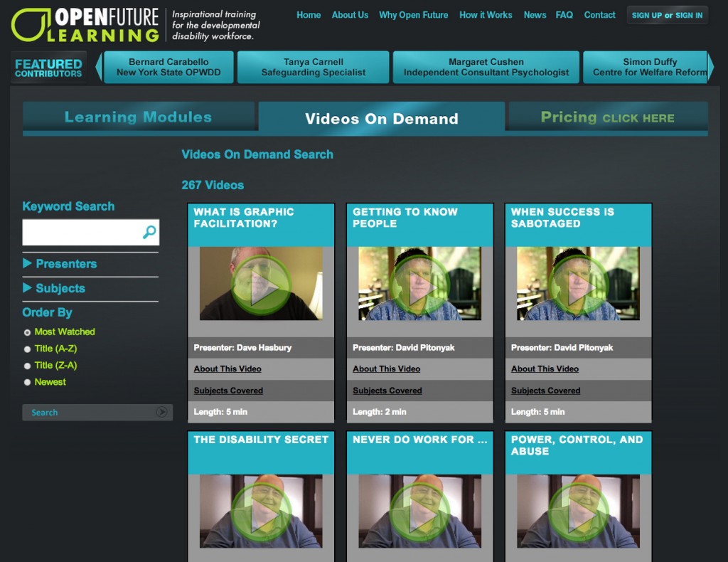
Task: View Subjects Covered for When Success Is Sabotaged
Action: (x=545, y=391)
